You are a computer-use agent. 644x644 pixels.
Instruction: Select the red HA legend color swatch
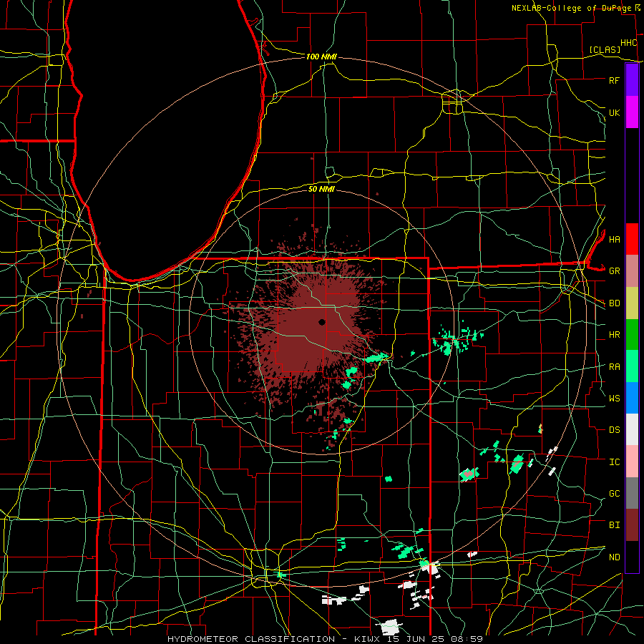pos(632,239)
